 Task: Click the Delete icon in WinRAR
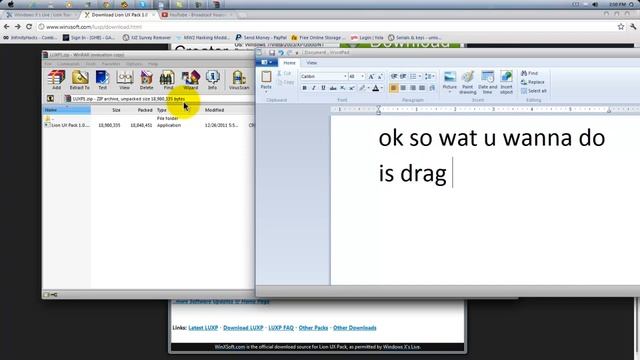tap(147, 80)
